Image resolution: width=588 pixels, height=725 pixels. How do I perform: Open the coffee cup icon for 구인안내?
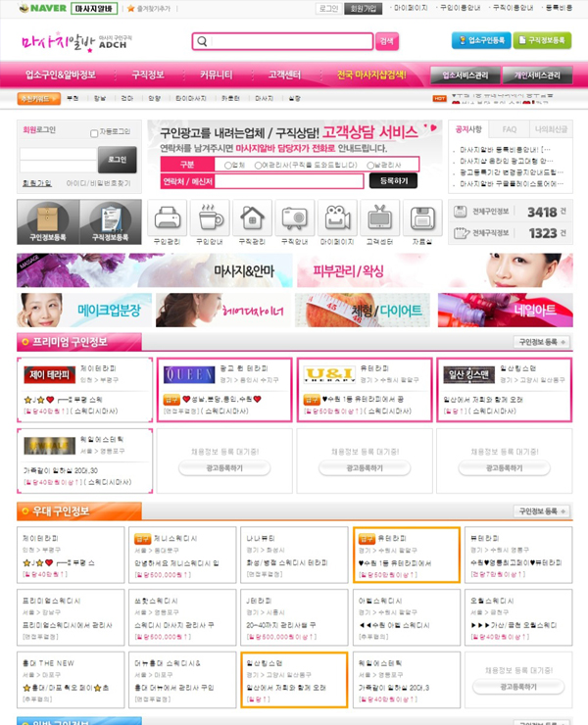click(x=210, y=217)
